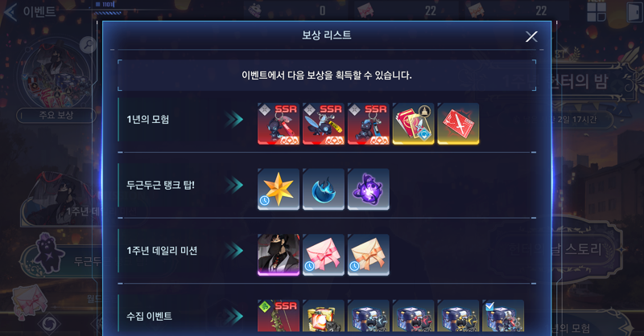Toggle the checkmarked box reward in 수집 이벤트
Screen dimensions: 644x336
[x=503, y=316]
